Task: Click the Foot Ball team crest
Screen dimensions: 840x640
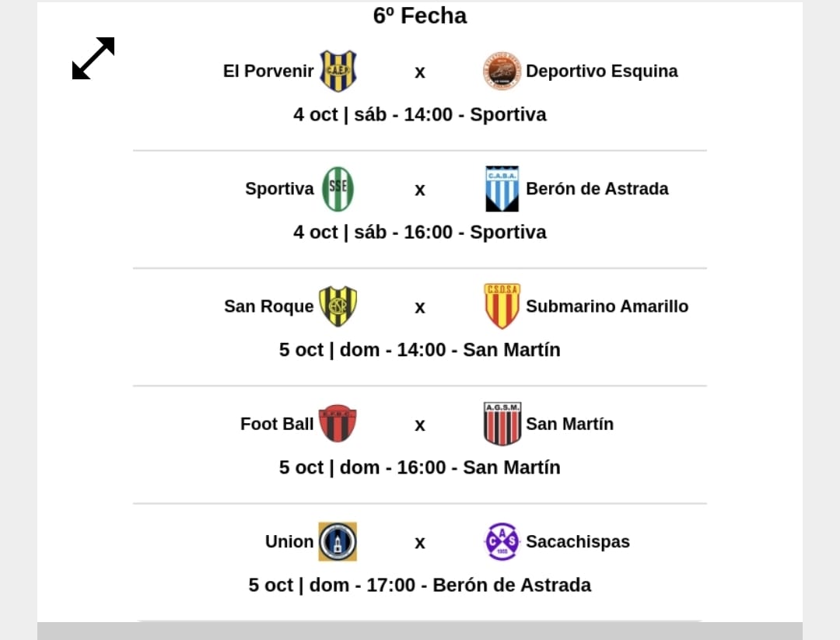Action: (338, 424)
